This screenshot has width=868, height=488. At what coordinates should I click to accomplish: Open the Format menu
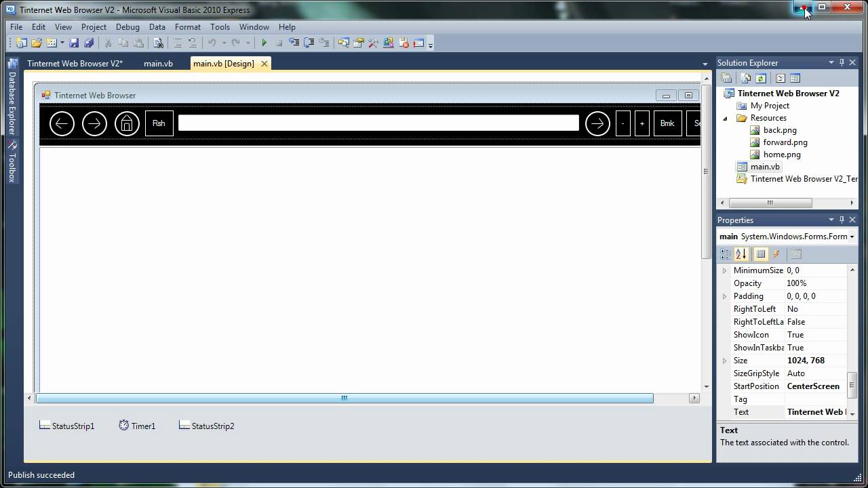click(x=188, y=27)
